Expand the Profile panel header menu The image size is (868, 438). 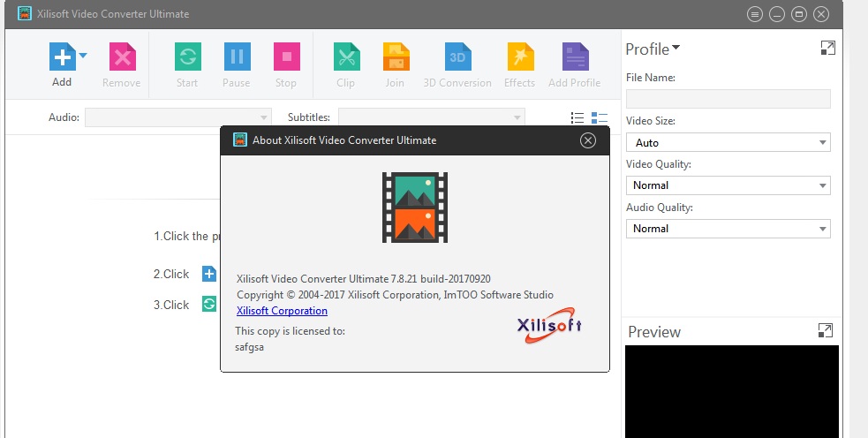[653, 49]
